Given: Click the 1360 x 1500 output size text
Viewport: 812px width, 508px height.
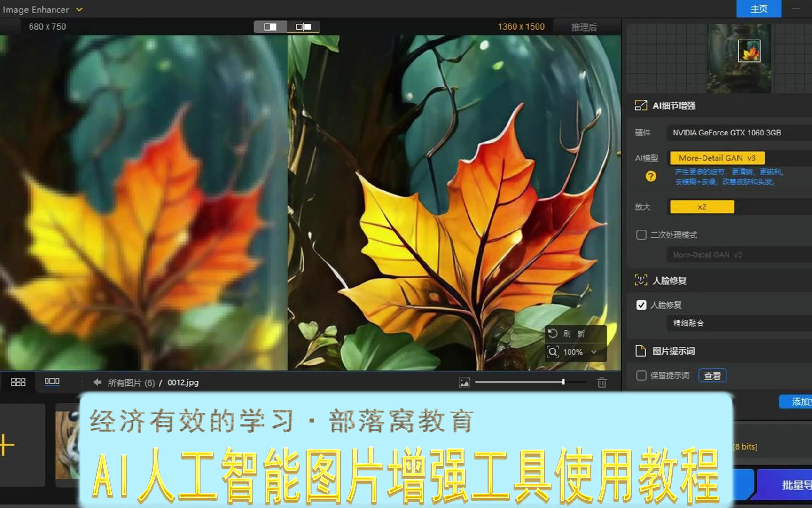Looking at the screenshot, I should coord(521,27).
